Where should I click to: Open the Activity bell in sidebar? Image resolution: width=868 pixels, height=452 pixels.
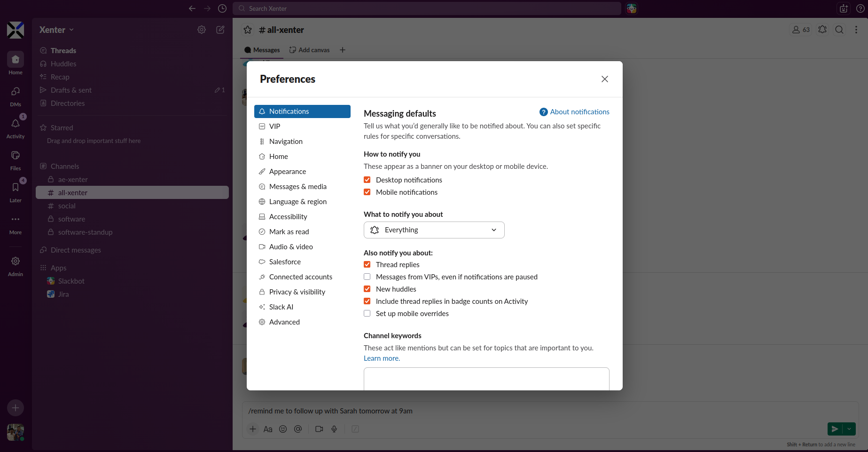(16, 124)
